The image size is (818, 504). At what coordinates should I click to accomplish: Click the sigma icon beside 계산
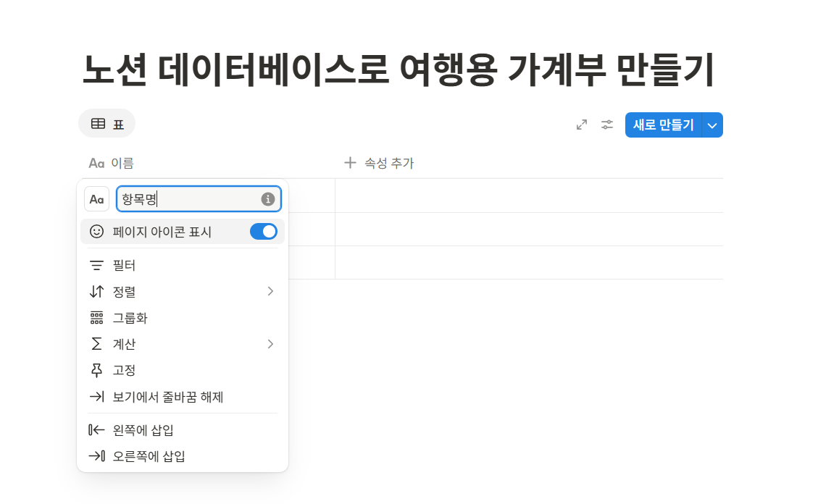click(x=98, y=343)
